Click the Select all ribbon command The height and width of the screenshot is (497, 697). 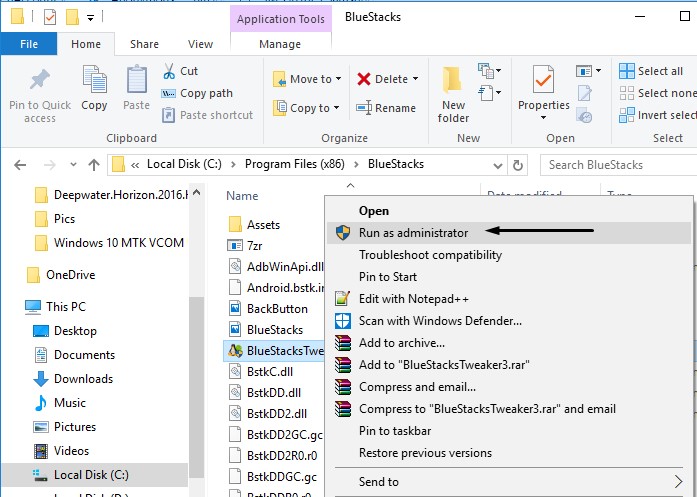point(651,71)
